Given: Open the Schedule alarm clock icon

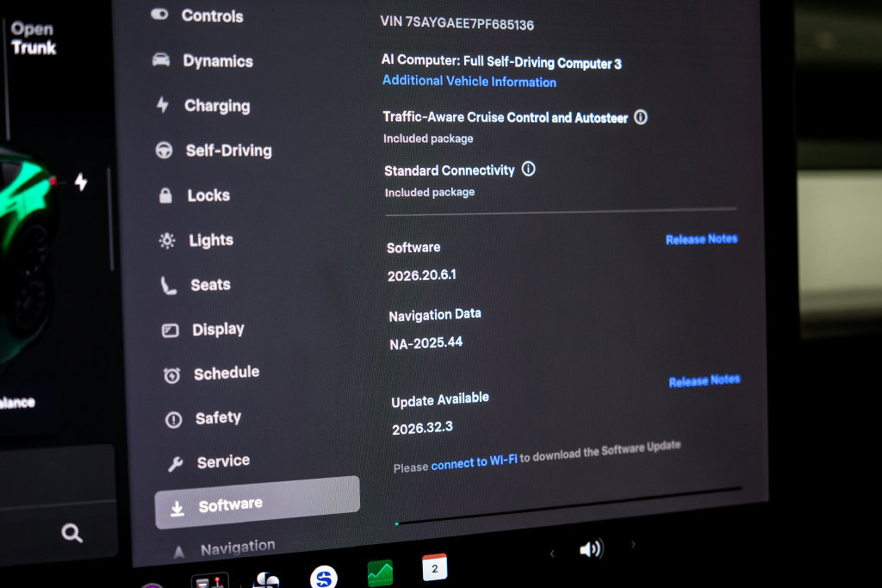Looking at the screenshot, I should click(x=171, y=375).
